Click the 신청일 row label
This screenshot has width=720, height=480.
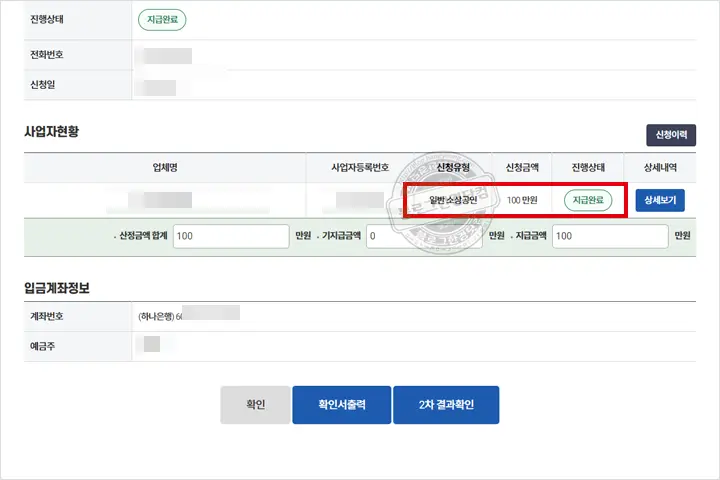[42, 85]
